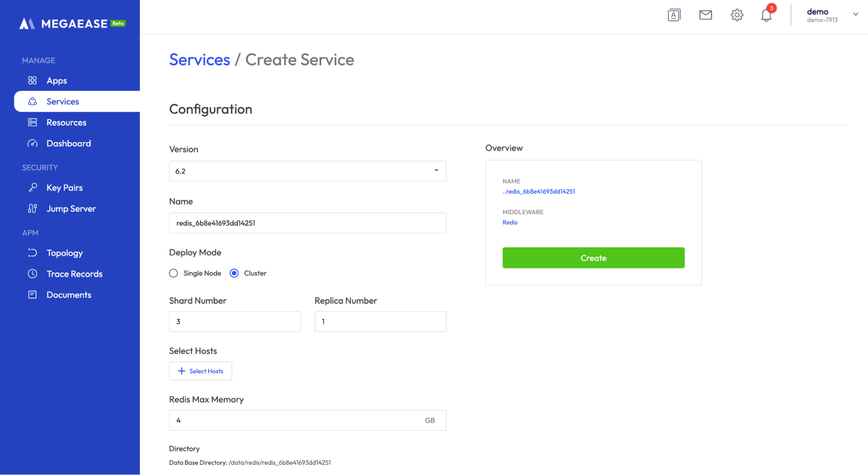Expand the demo user account menu
The height and width of the screenshot is (475, 868).
pos(855,14)
